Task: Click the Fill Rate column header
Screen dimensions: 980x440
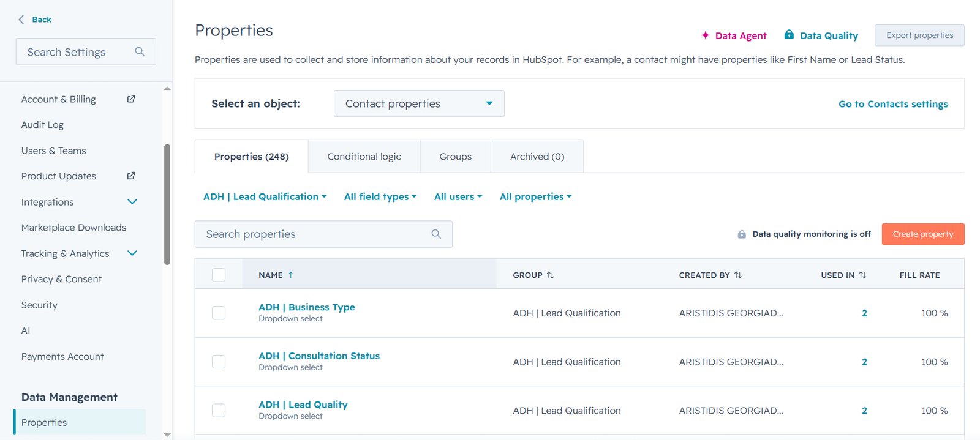Action: pos(919,275)
